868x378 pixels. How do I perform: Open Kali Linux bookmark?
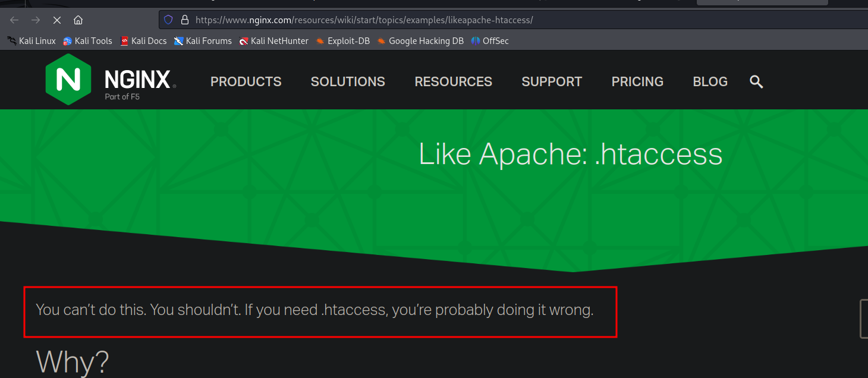(x=32, y=41)
